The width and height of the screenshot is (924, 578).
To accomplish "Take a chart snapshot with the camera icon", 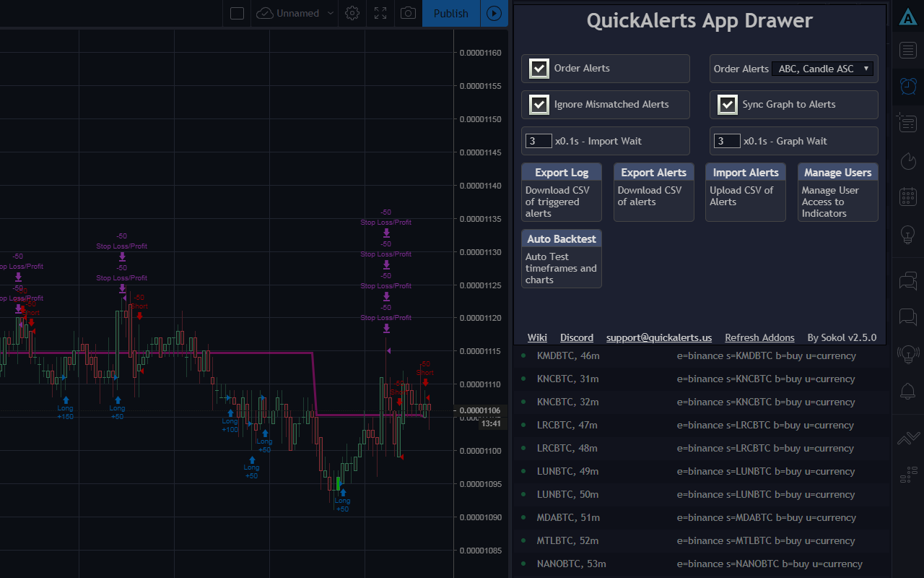I will coord(407,13).
